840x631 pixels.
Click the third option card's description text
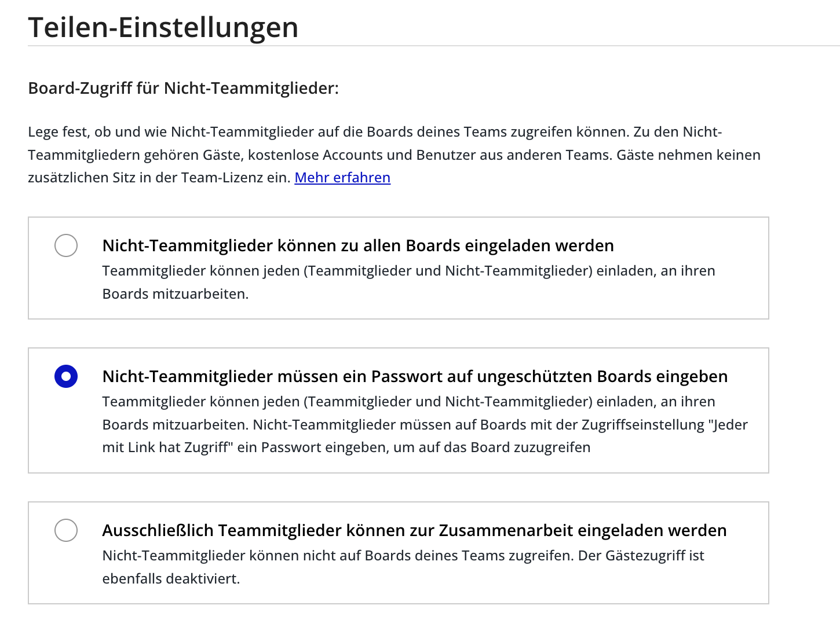tap(402, 566)
